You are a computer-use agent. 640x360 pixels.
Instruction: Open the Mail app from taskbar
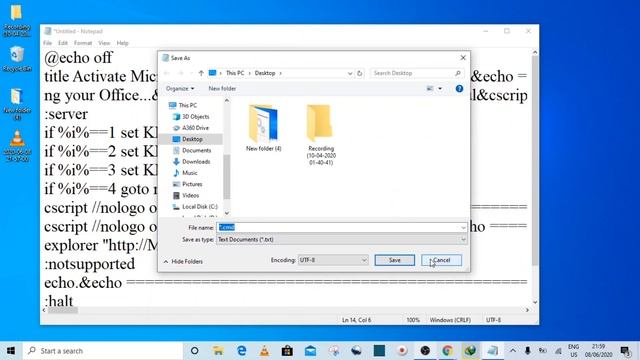(311, 351)
